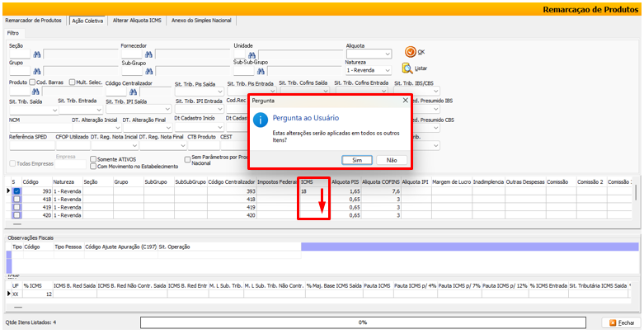Confirm the dialog by clicking Sim
Image resolution: width=644 pixels, height=334 pixels.
pyautogui.click(x=356, y=159)
